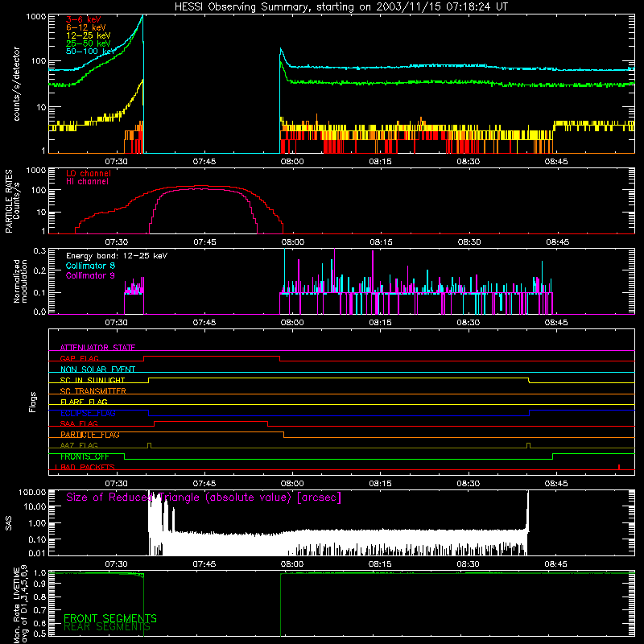Click the SC_TRANSMITTER flag label

[93, 391]
